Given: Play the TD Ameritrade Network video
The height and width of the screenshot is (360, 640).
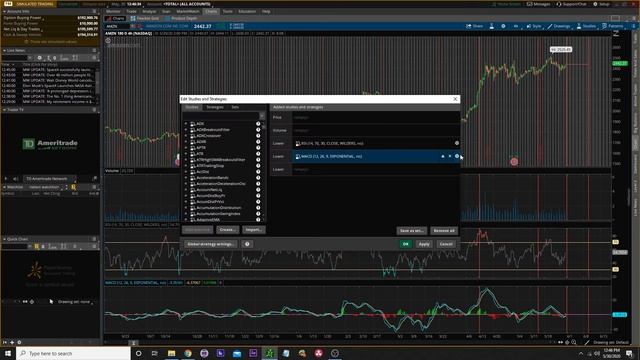Looking at the screenshot, I should (6, 179).
